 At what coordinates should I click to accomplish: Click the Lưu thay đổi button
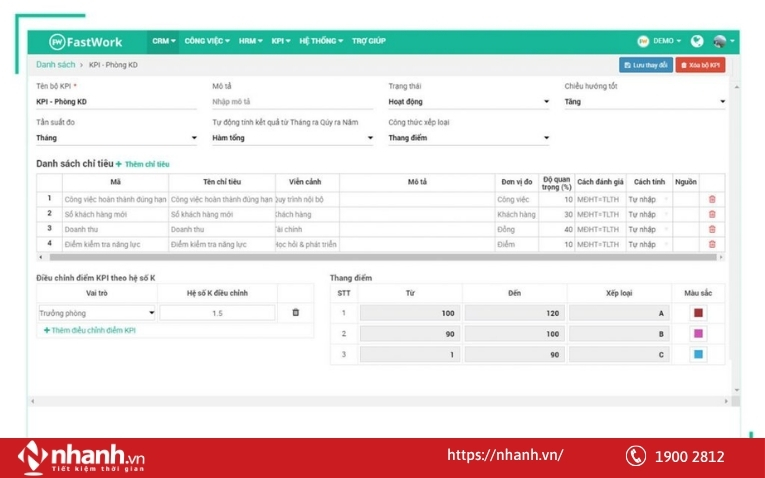pos(645,65)
